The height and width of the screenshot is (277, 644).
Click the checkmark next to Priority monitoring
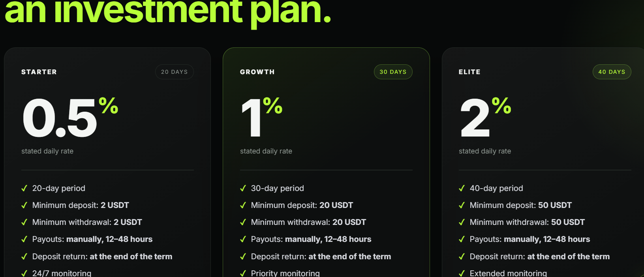point(243,273)
